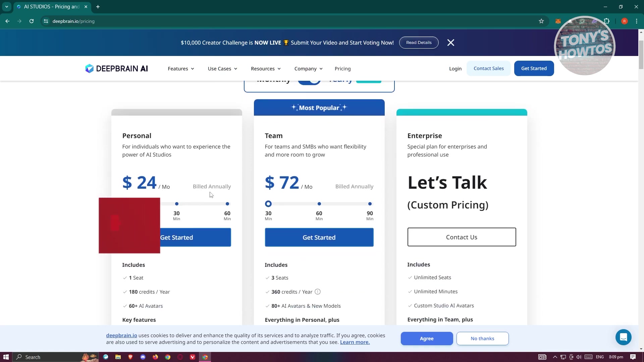Click Contact Sales in the header
Viewport: 644px width, 362px height.
point(488,68)
